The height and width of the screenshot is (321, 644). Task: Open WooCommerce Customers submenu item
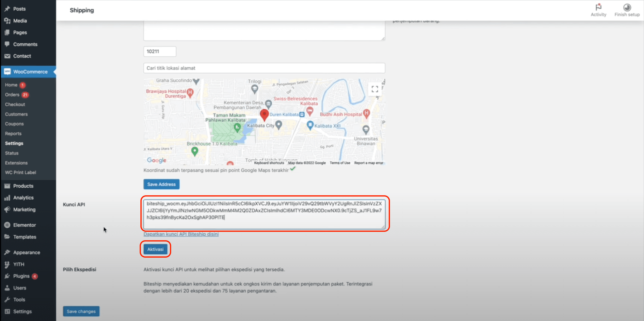(x=16, y=114)
